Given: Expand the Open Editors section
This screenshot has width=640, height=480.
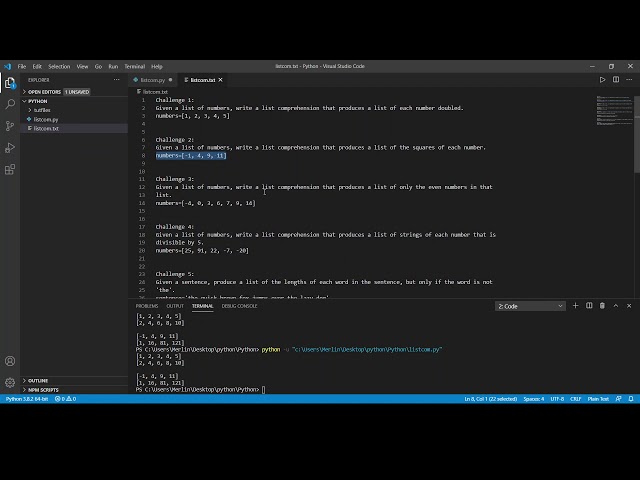Looking at the screenshot, I should [x=42, y=92].
